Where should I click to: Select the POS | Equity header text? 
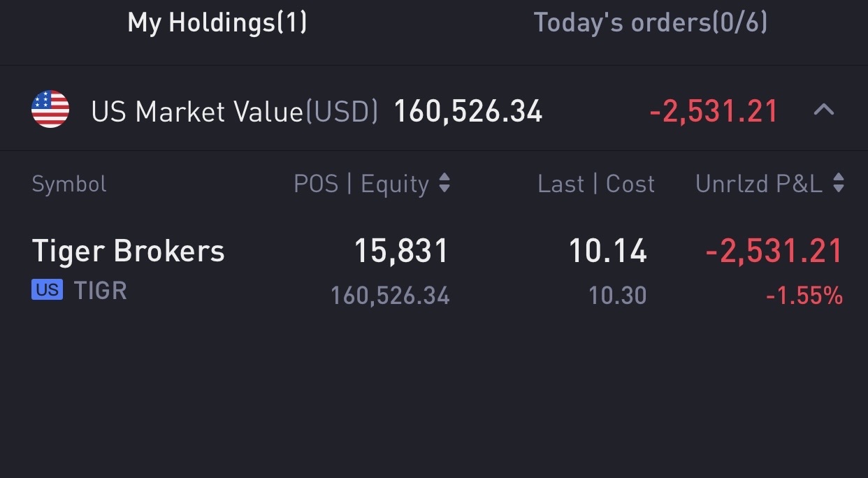point(361,184)
